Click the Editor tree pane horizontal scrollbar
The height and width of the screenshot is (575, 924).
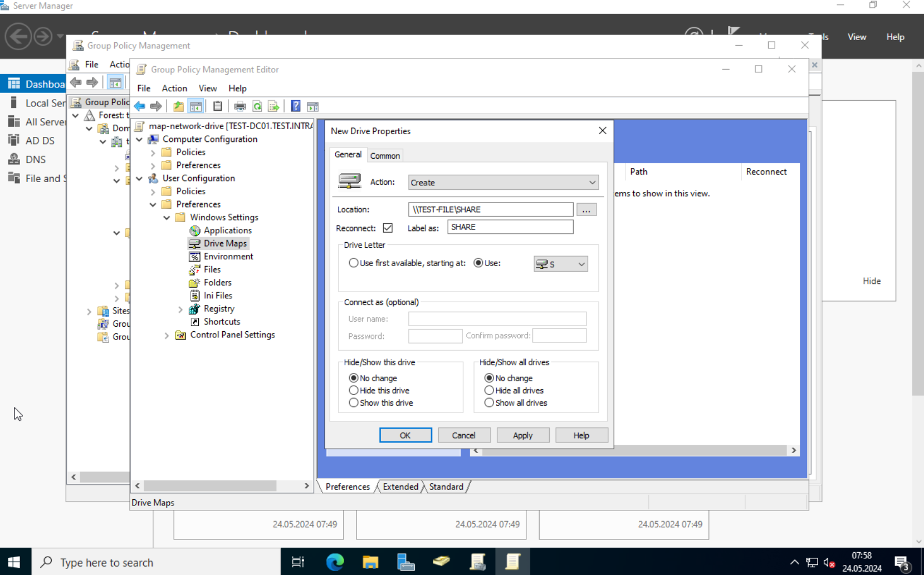[210, 486]
